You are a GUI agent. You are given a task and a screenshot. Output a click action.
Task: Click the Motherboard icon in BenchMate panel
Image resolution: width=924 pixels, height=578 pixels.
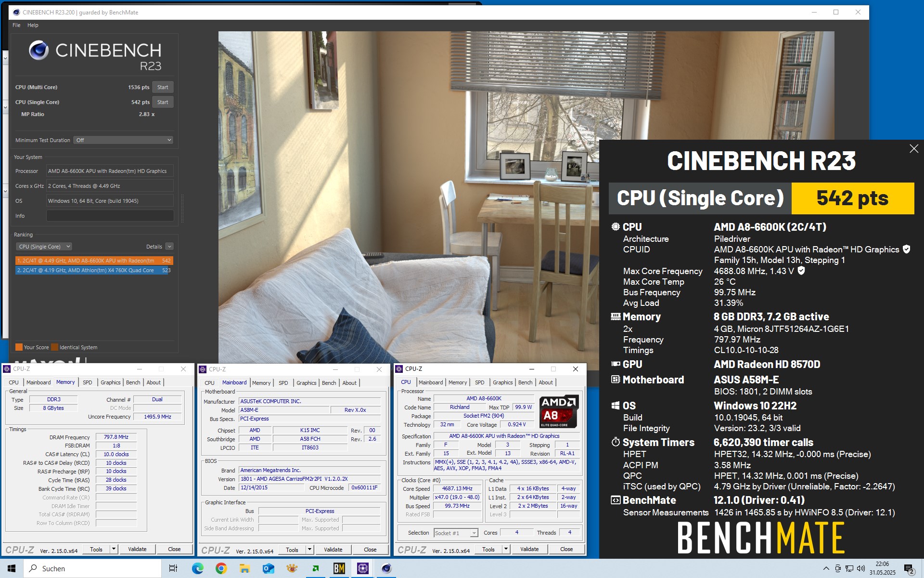coord(616,380)
